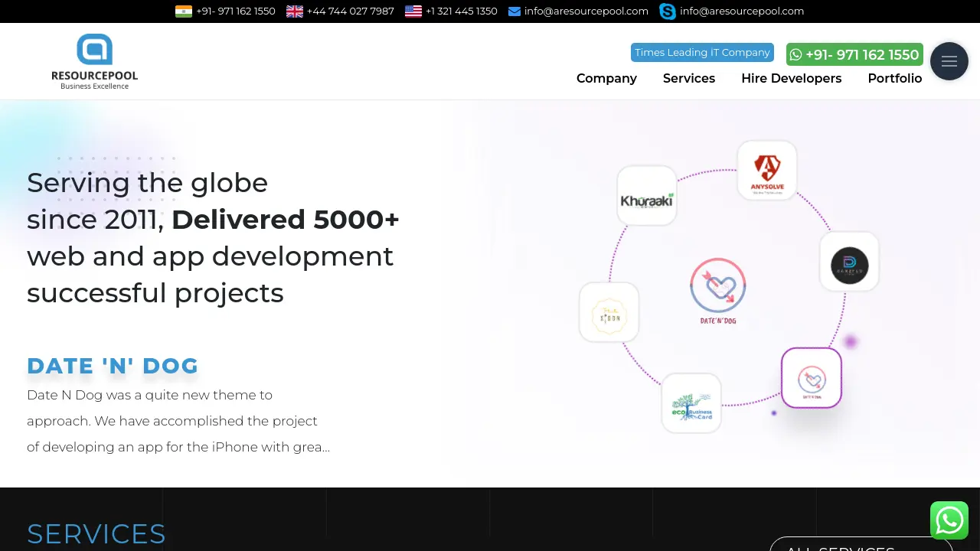Click the central Date'N'Dog heart logo
The width and height of the screenshot is (980, 551).
pos(718,291)
